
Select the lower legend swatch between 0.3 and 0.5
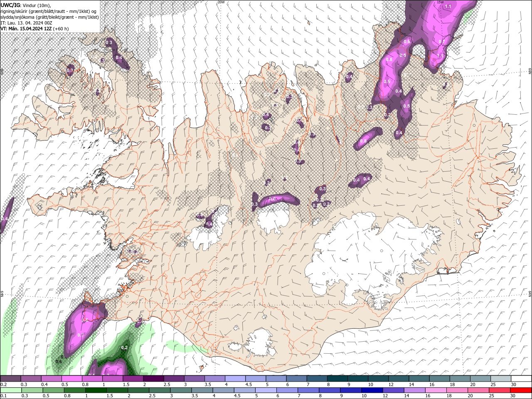pyautogui.click(x=32, y=390)
